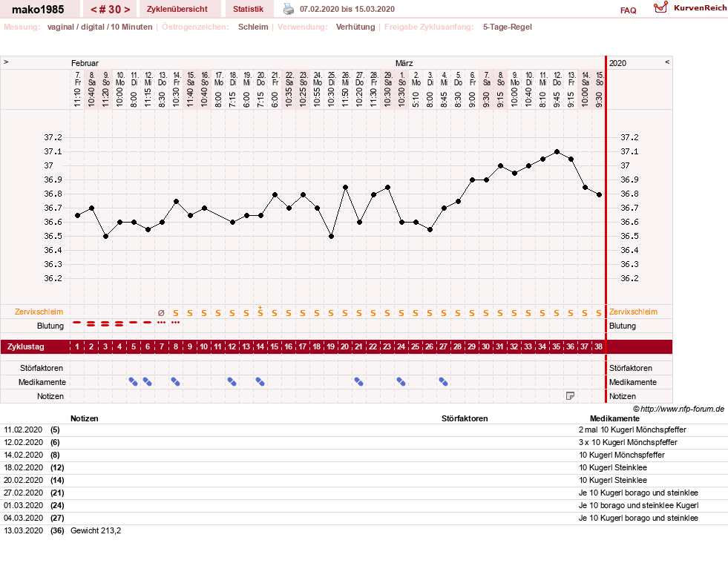Click the medication pill icon on cycle day 14
Image resolution: width=728 pixels, height=566 pixels.
point(260,382)
